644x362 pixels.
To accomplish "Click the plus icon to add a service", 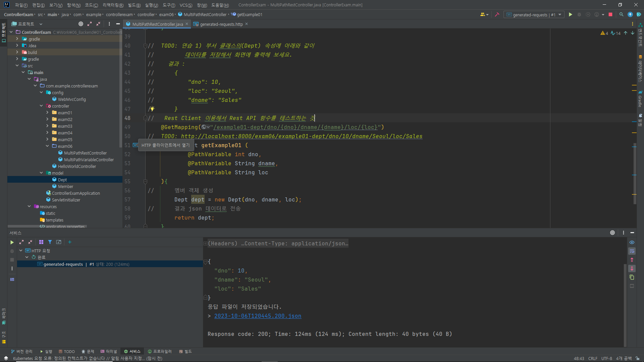I will (70, 242).
